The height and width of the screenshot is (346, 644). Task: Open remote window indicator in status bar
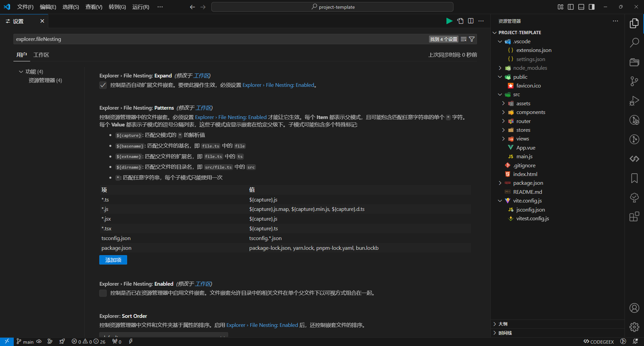pos(7,342)
